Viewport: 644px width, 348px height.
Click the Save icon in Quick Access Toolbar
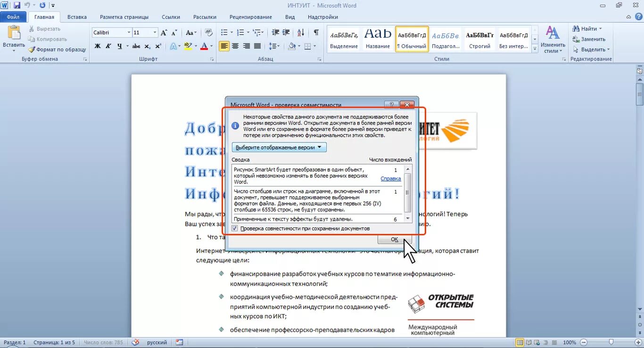[17, 5]
